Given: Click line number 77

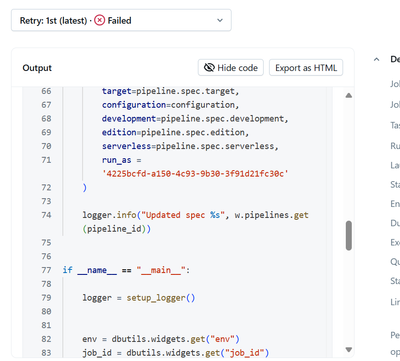Looking at the screenshot, I should [46, 270].
